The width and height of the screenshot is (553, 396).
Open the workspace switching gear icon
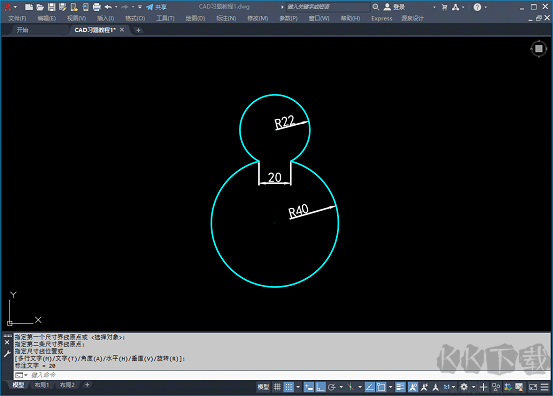pos(464,387)
